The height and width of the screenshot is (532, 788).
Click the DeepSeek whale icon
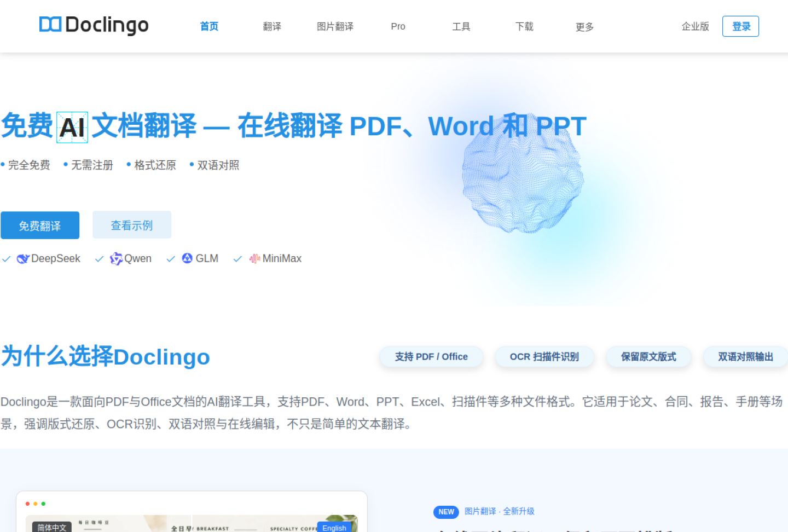pyautogui.click(x=23, y=259)
